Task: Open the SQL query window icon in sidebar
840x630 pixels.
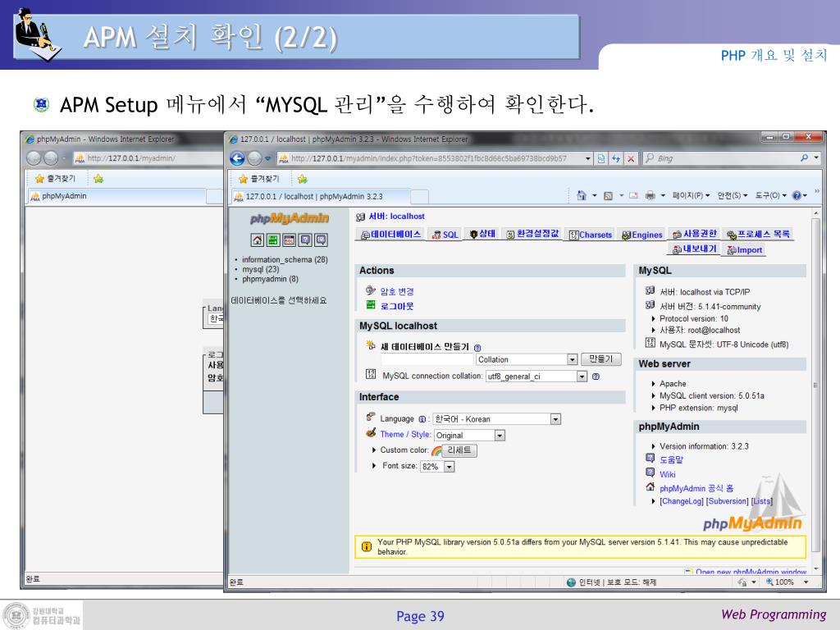Action: (x=290, y=240)
